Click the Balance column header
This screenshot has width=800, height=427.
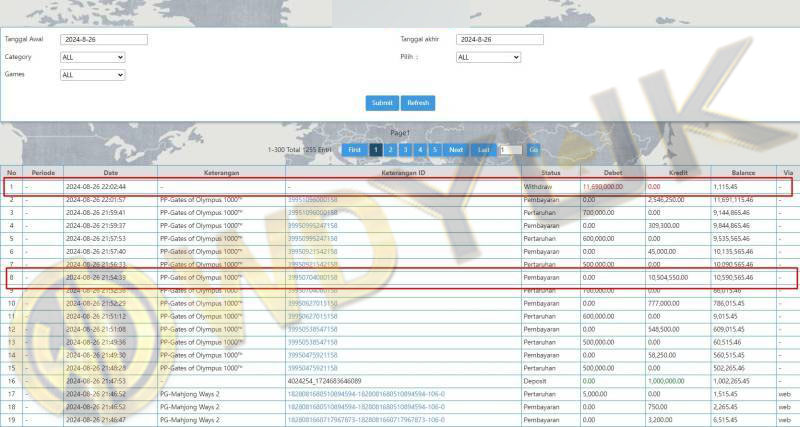pos(743,173)
